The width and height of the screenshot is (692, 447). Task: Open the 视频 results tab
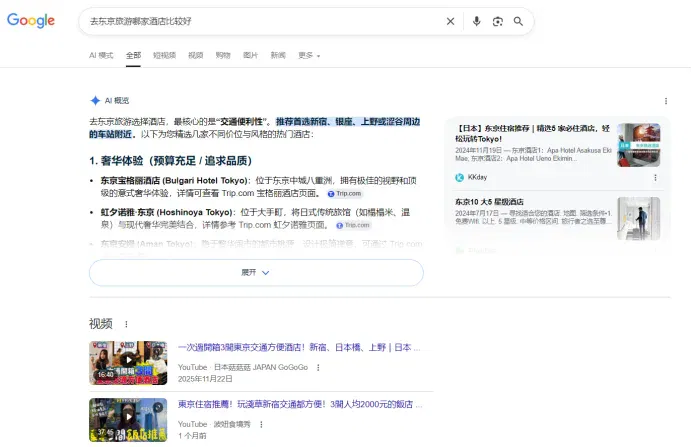pyautogui.click(x=196, y=55)
